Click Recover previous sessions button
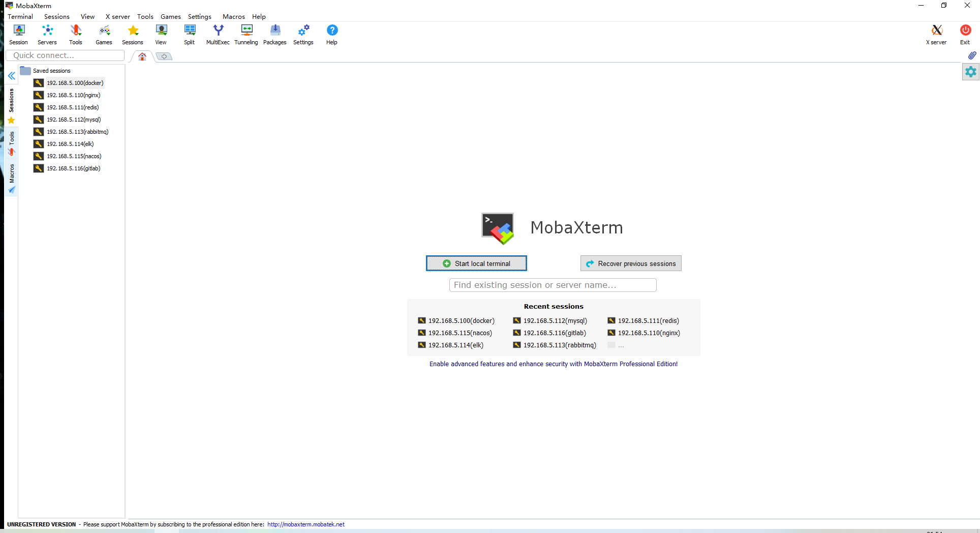The image size is (980, 533). click(631, 263)
